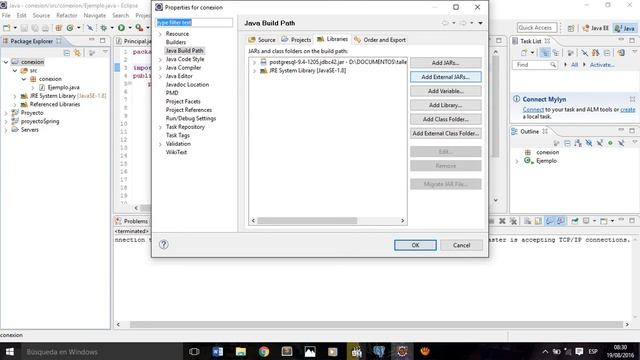Select PMD properties item
This screenshot has height=360, width=640.
tap(172, 93)
